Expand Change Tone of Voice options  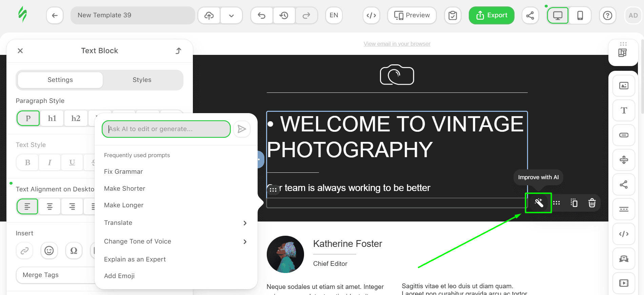pyautogui.click(x=245, y=241)
